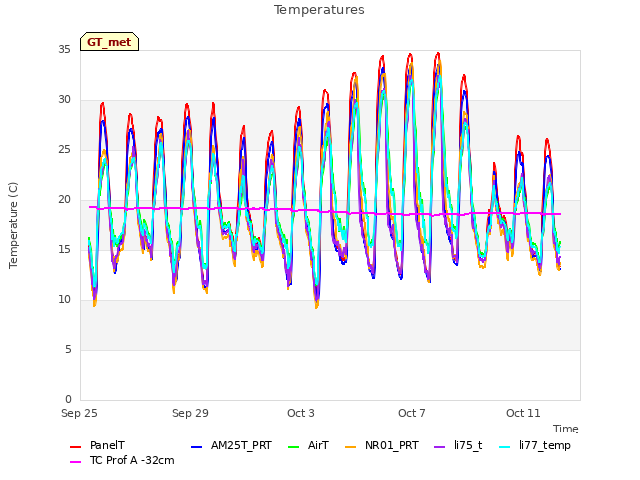Image resolution: width=640 pixels, height=480 pixels.
Task: Toggle the AirT legend entry
Action: [x=308, y=445]
